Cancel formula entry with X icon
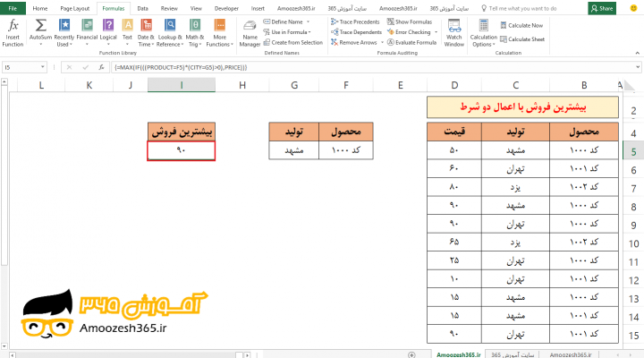This screenshot has height=358, width=644. tap(69, 67)
